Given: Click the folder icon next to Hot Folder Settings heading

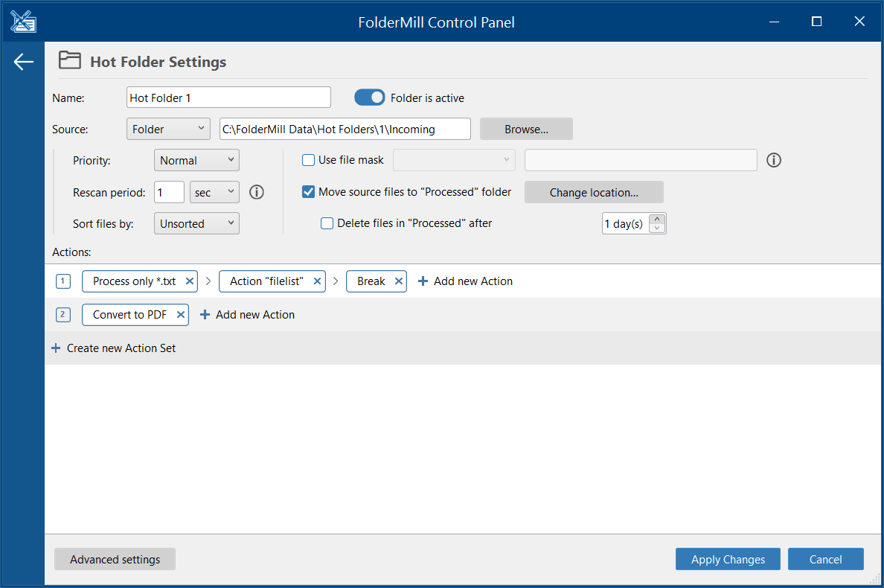Looking at the screenshot, I should [69, 60].
